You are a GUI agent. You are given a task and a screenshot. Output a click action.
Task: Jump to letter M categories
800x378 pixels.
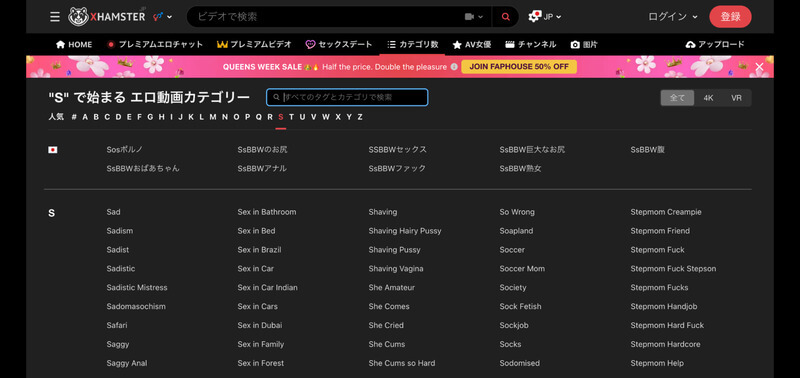click(x=213, y=117)
